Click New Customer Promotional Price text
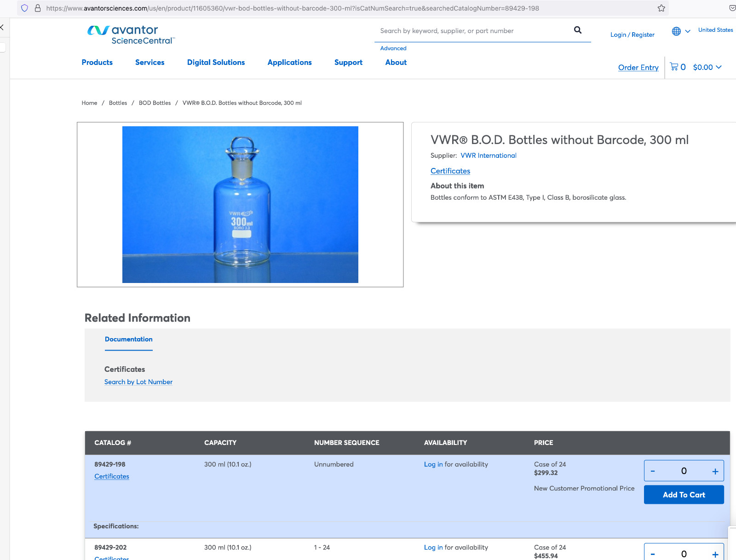The image size is (736, 560). [584, 488]
